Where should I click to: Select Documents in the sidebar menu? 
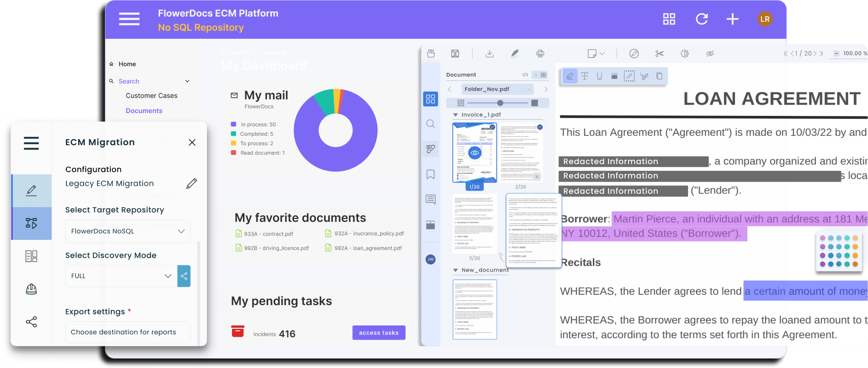[144, 111]
